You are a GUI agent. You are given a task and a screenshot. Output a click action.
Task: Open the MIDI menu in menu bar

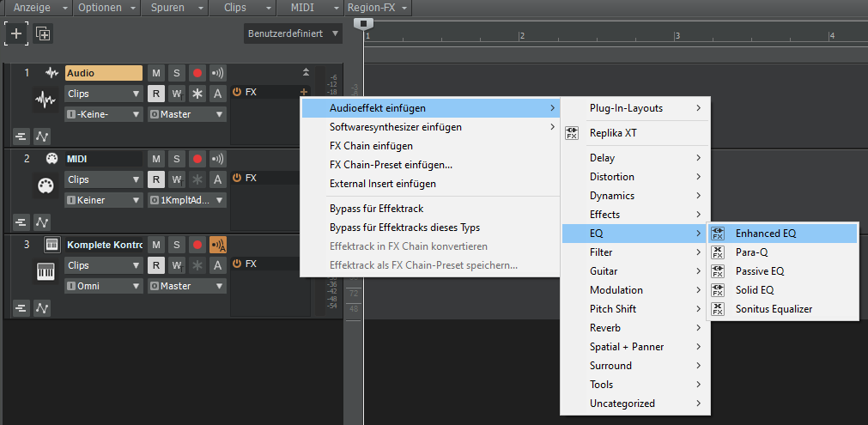coord(310,8)
